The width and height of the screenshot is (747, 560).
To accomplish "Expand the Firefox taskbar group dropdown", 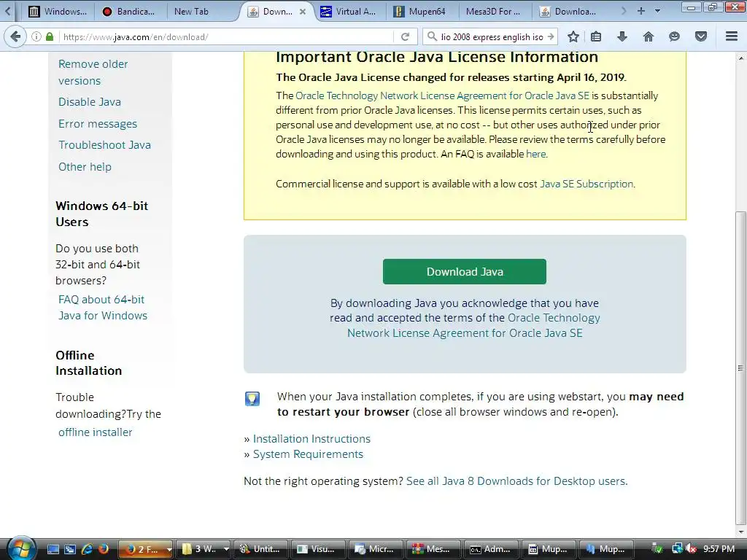I will tap(169, 550).
